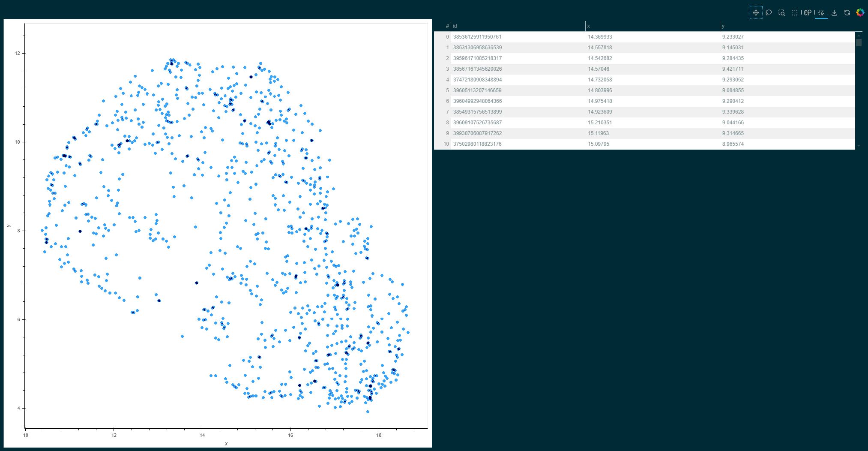Select id cell 38531306958636539

[518, 48]
